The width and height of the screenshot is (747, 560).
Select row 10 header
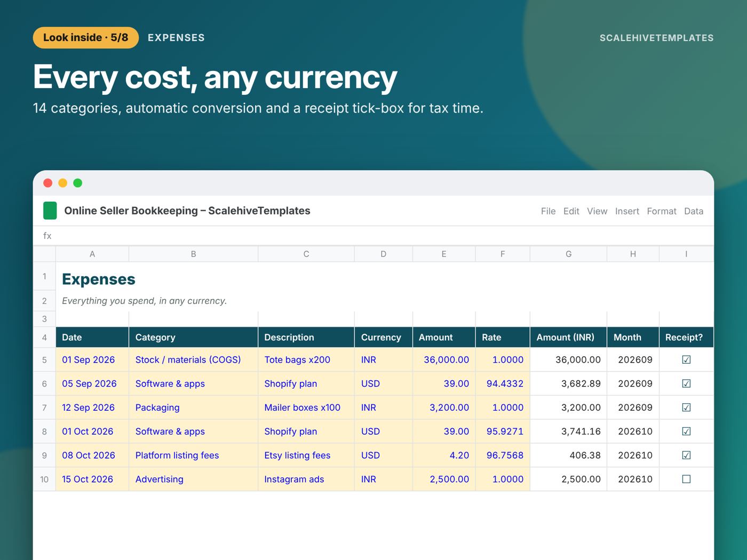pos(44,479)
